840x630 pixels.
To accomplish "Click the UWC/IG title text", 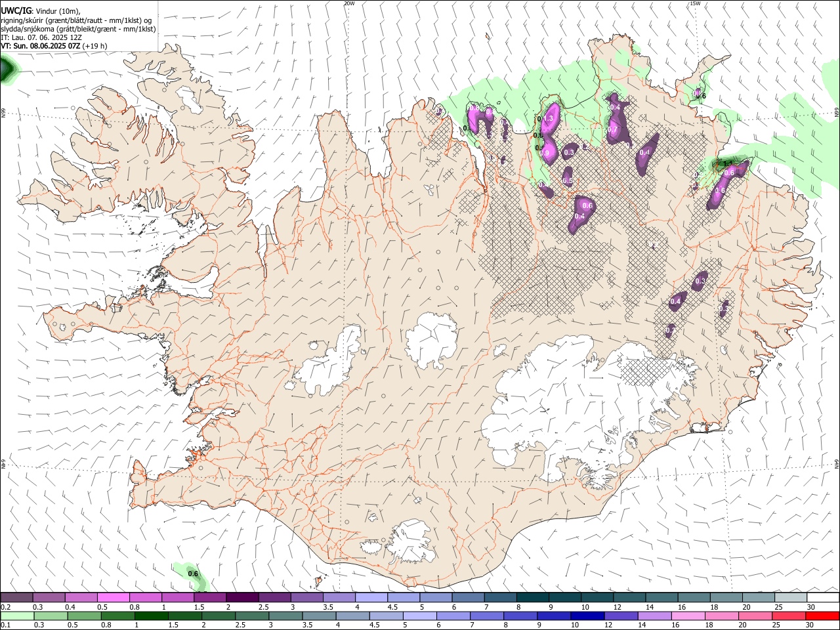I will pyautogui.click(x=16, y=10).
